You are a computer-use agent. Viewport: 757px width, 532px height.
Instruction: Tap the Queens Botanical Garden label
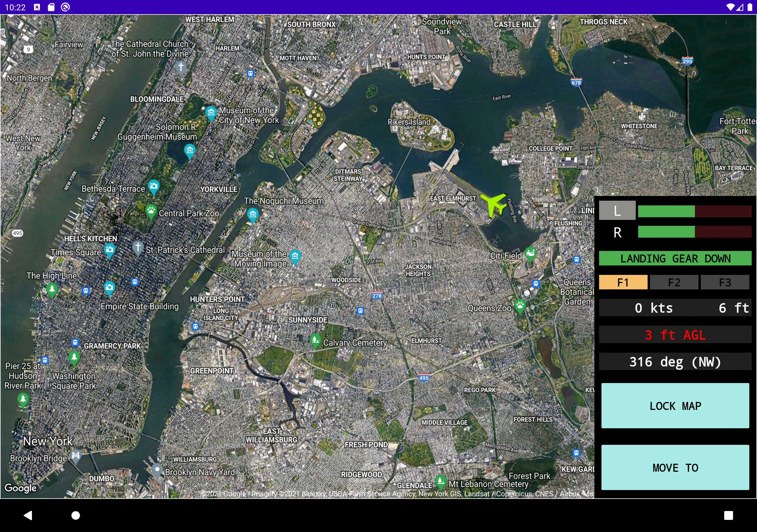577,292
